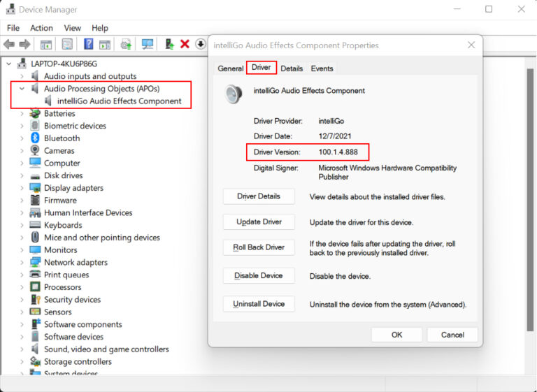Expand the Batteries category
This screenshot has width=537, height=392.
22,113
